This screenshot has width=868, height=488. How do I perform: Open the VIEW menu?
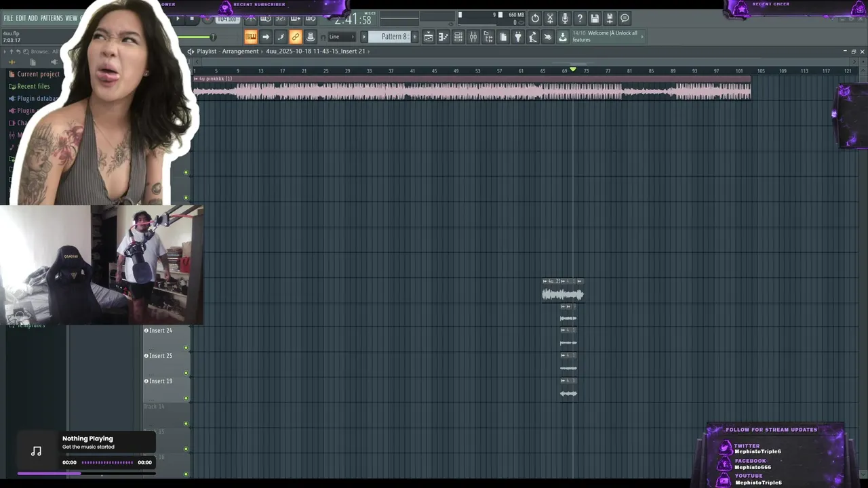point(71,18)
